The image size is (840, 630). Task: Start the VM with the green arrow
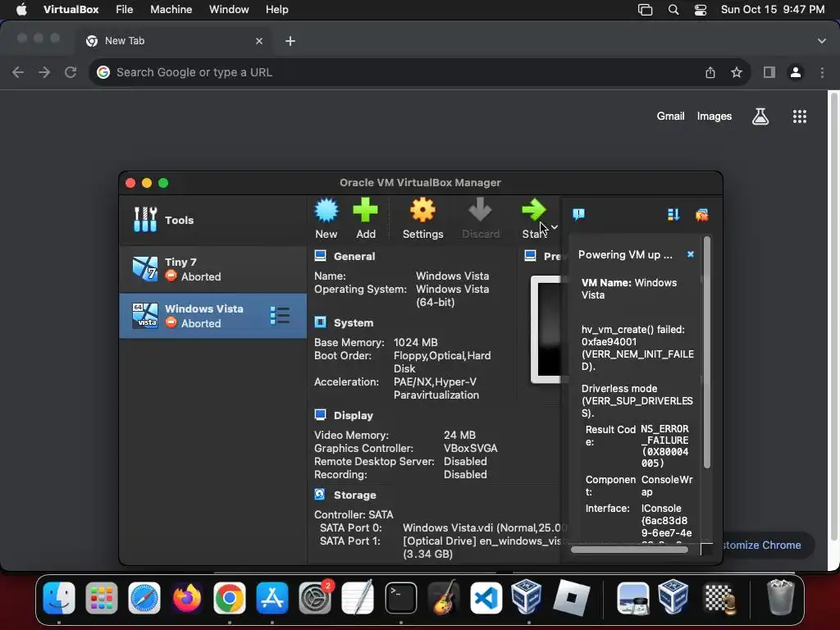coord(533,210)
